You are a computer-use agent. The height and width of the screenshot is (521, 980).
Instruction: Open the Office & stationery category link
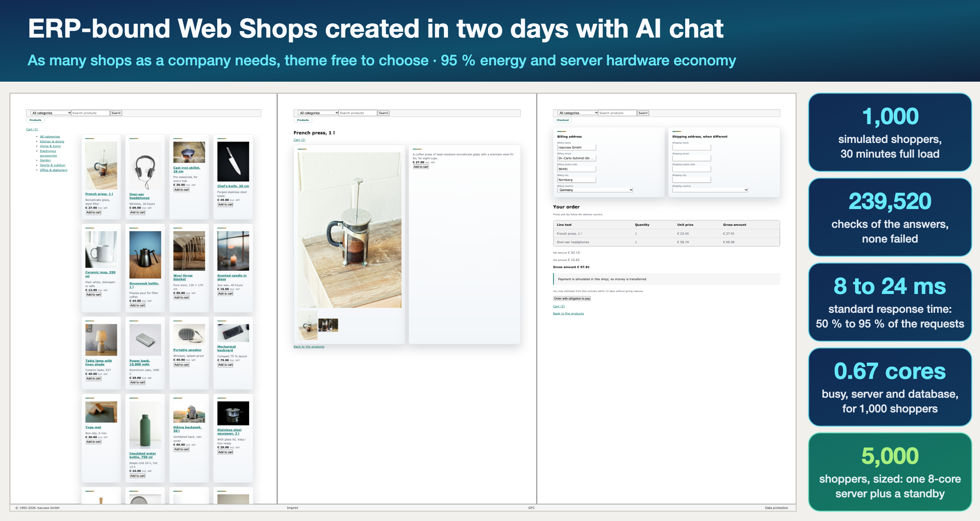[x=53, y=170]
